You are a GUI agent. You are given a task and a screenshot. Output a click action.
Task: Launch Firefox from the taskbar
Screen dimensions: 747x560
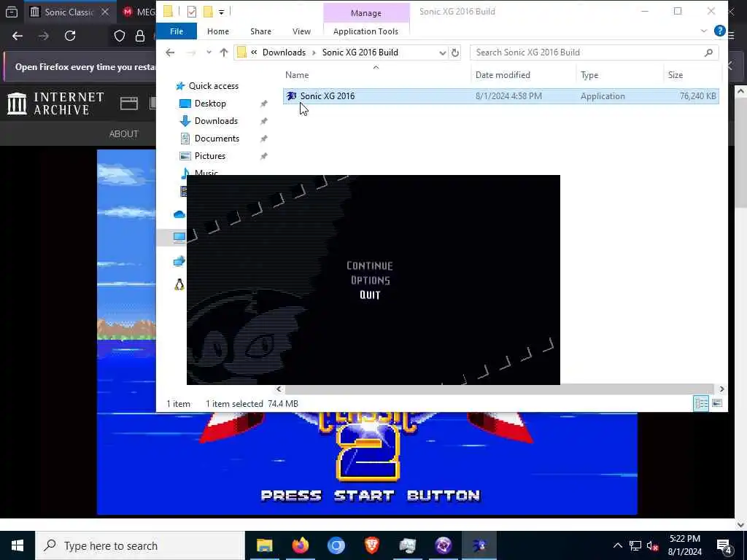point(300,545)
